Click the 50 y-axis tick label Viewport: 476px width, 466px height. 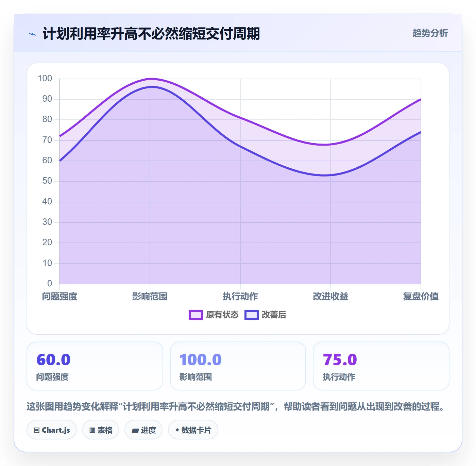[x=47, y=181]
